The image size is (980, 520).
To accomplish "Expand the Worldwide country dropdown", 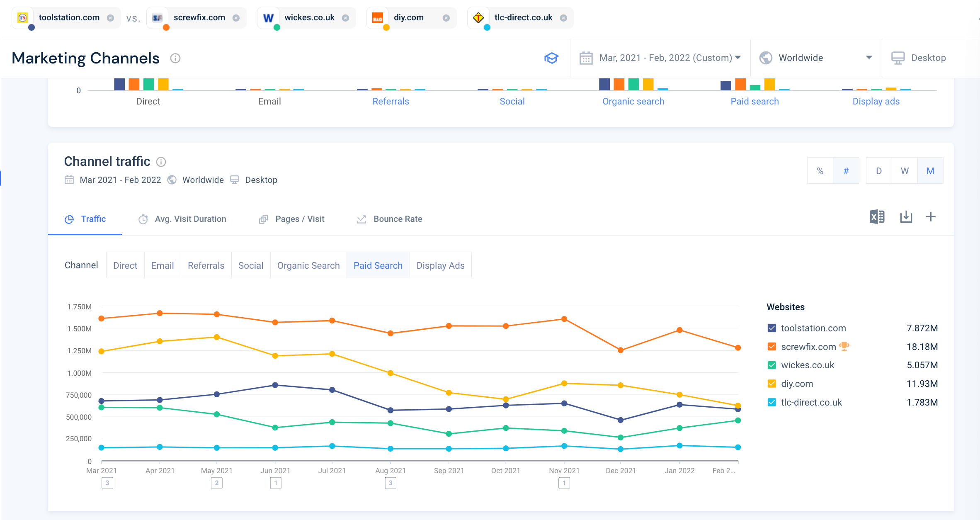I will click(816, 58).
